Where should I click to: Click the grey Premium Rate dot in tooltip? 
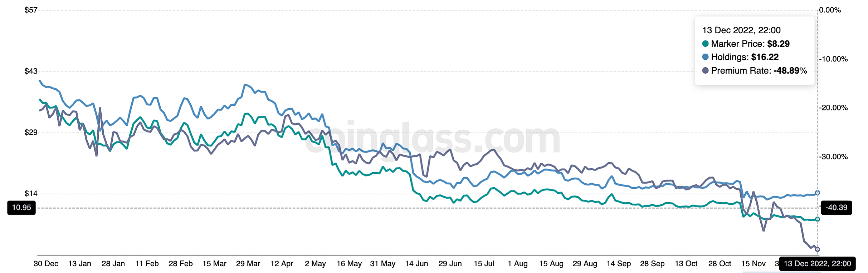click(705, 70)
